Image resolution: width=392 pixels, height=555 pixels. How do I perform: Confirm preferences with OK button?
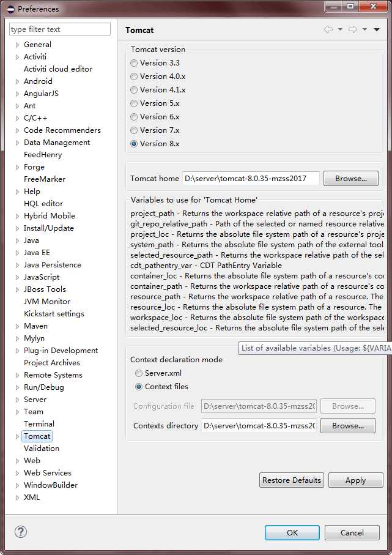coord(292,532)
